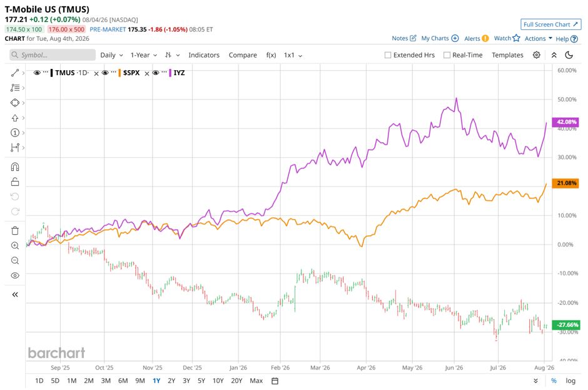Redo the last chart action
The height and width of the screenshot is (390, 588).
pos(15,212)
